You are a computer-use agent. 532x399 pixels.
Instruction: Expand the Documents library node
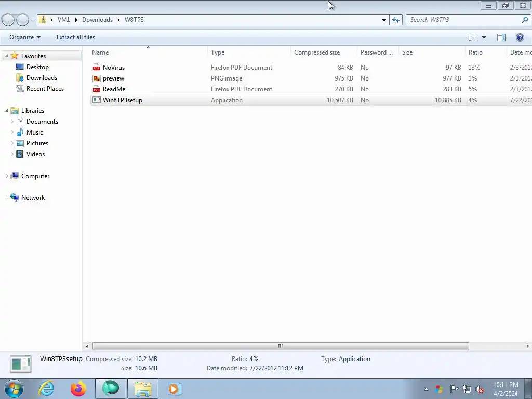(x=12, y=122)
